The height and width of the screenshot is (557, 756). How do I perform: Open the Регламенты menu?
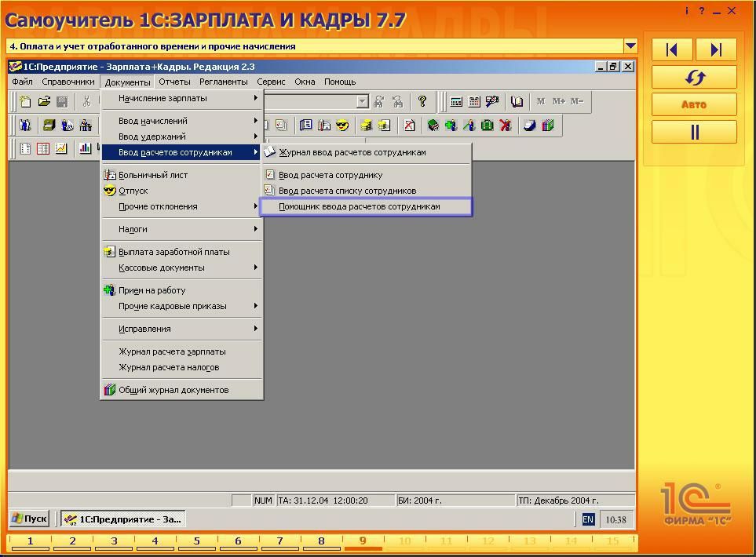(223, 82)
